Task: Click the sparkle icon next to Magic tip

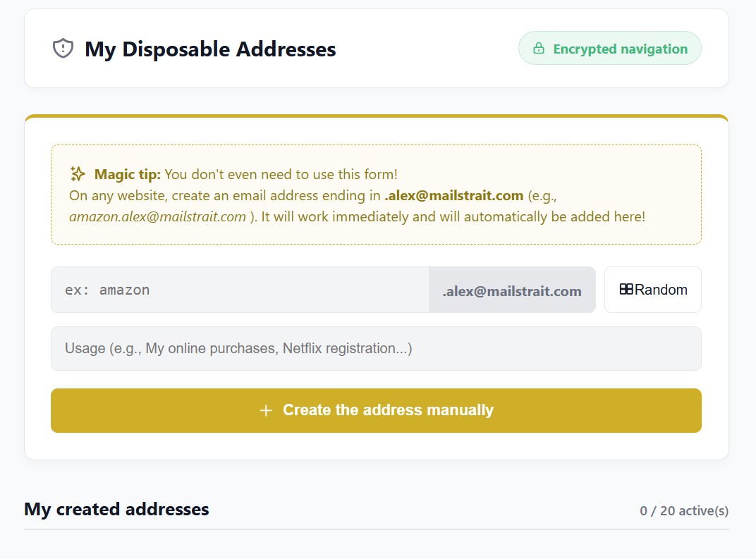Action: point(78,173)
